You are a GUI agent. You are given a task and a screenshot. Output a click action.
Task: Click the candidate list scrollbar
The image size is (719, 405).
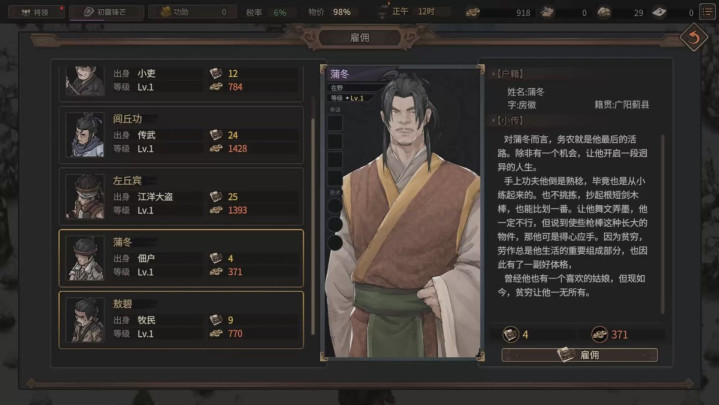pyautogui.click(x=313, y=216)
